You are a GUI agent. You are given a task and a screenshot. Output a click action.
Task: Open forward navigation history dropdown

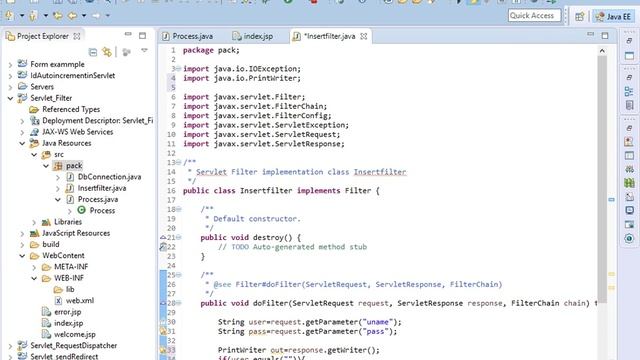pos(108,16)
